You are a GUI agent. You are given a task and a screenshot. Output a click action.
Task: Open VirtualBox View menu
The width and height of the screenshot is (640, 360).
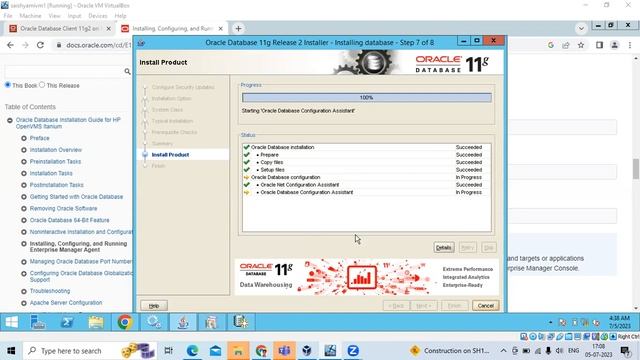[54, 16]
